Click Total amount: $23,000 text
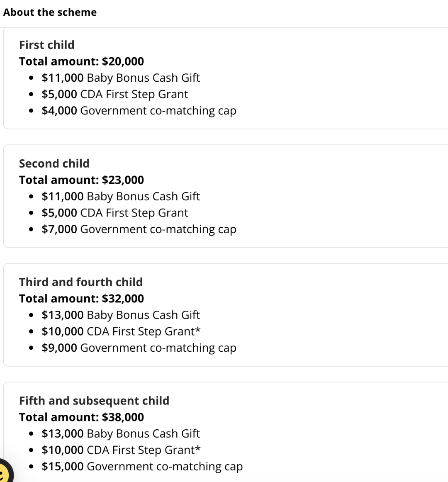This screenshot has width=448, height=482. tap(81, 180)
